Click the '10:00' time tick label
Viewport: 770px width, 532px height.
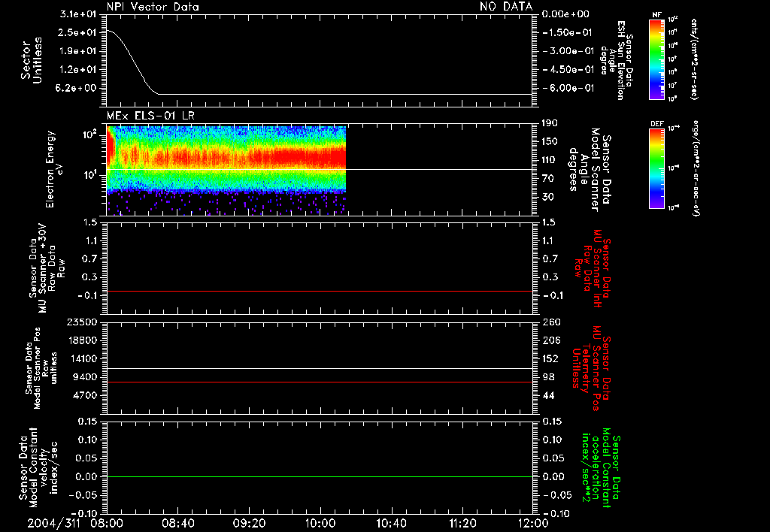tap(320, 523)
